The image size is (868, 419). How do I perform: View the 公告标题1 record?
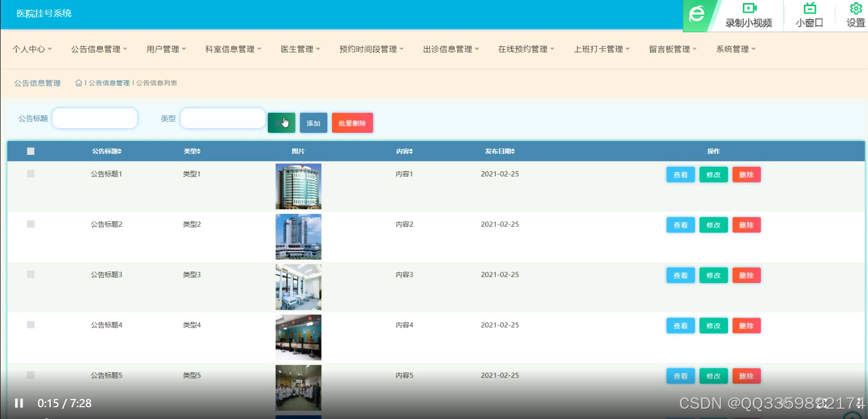tap(681, 175)
